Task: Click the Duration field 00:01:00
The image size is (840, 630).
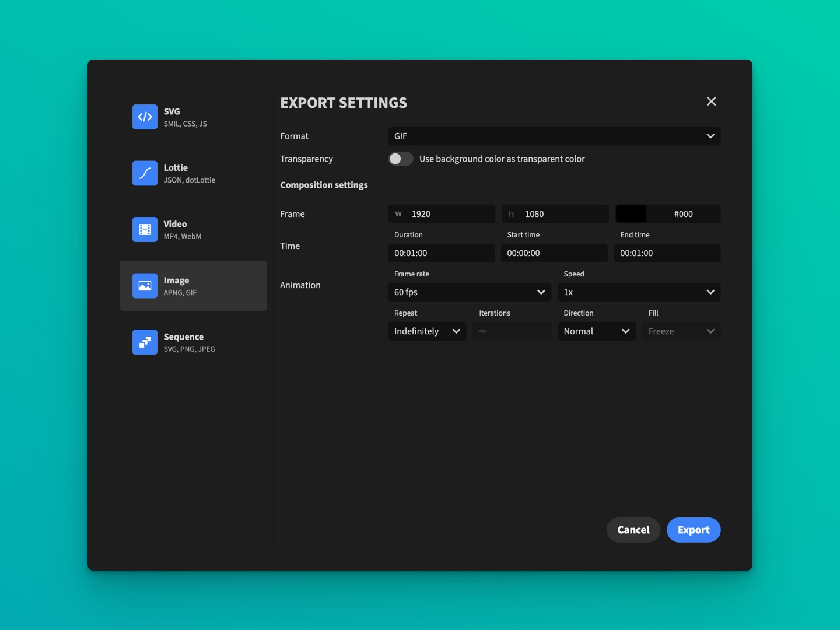Action: click(442, 253)
